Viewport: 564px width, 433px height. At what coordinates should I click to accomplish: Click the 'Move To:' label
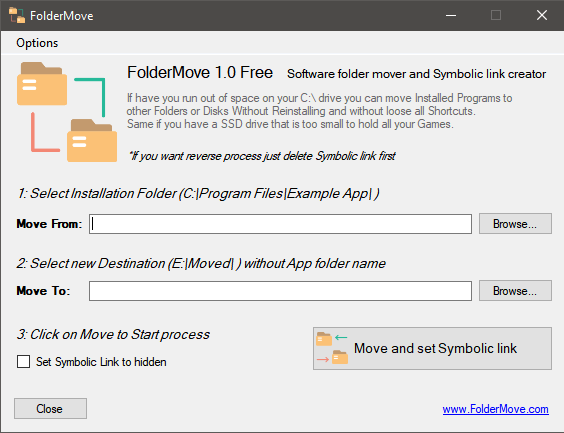pyautogui.click(x=43, y=291)
